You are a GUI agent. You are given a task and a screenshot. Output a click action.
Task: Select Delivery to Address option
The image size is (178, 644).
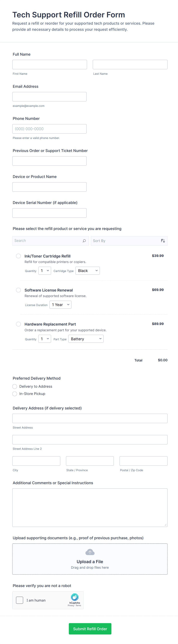(x=15, y=387)
